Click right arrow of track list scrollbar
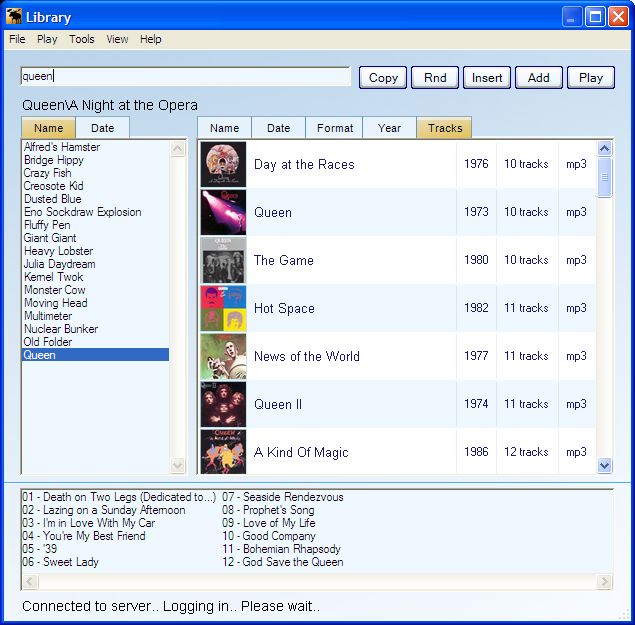Image resolution: width=635 pixels, height=625 pixels. point(605,582)
